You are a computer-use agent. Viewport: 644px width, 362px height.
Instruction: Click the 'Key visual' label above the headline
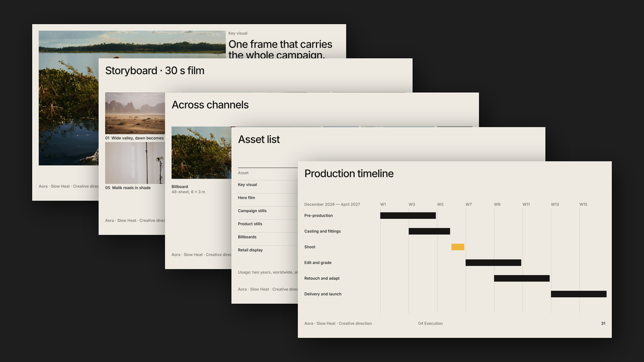pos(238,33)
